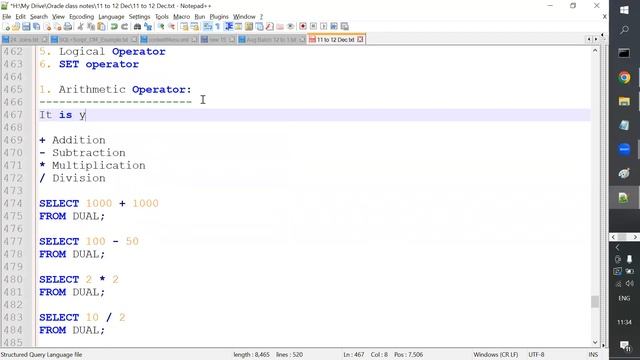Open the Search menu
Screen dimensions: 640x360
click(39, 17)
